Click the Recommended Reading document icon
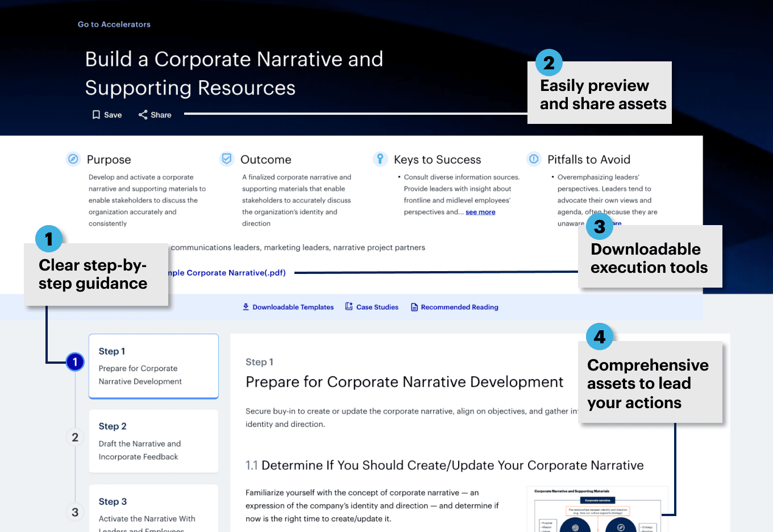 [x=414, y=307]
